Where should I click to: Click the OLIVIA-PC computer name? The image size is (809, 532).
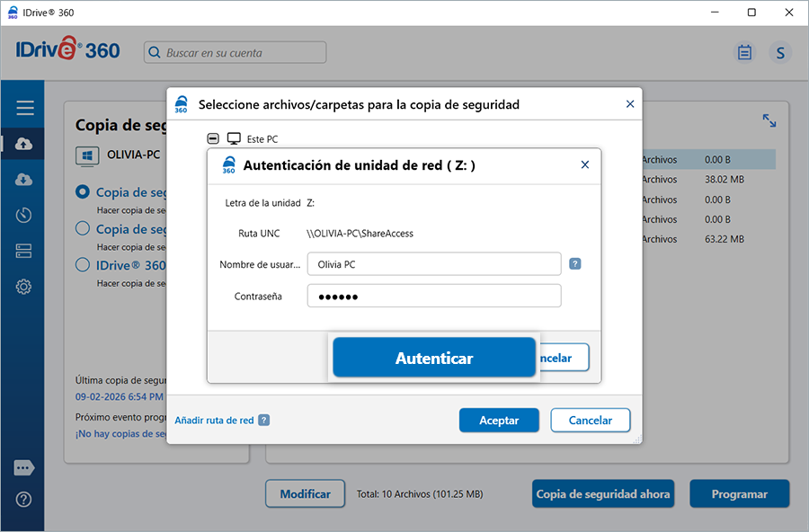pos(134,155)
